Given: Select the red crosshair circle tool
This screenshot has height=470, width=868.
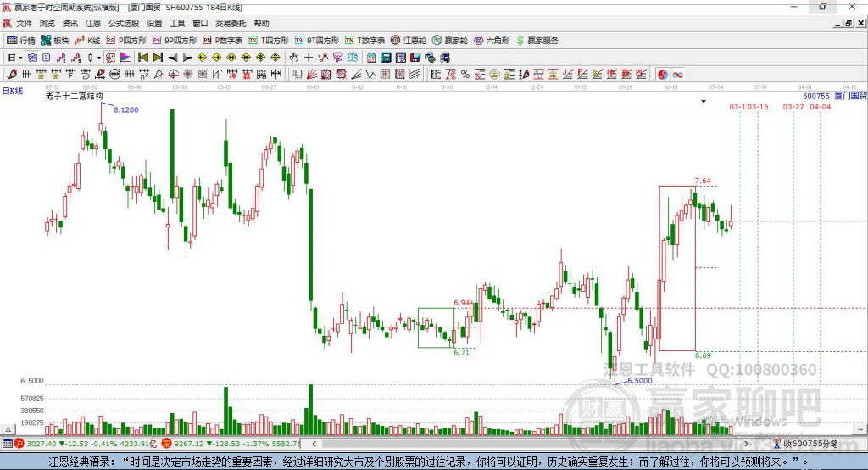Looking at the screenshot, I should 173,75.
